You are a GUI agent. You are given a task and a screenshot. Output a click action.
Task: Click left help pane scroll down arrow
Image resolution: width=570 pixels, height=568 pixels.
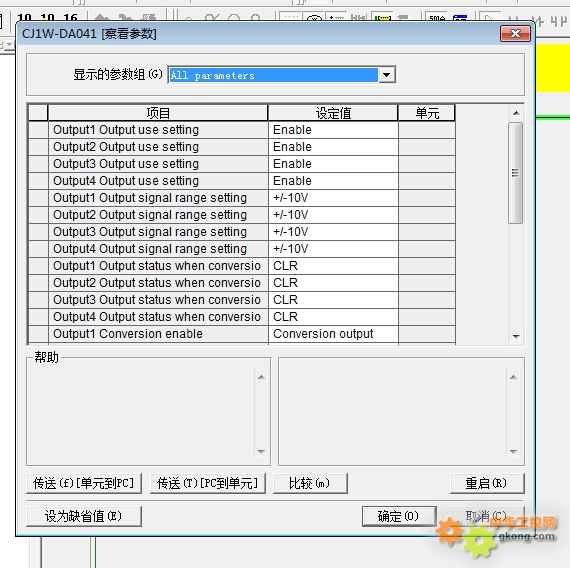tap(261, 452)
